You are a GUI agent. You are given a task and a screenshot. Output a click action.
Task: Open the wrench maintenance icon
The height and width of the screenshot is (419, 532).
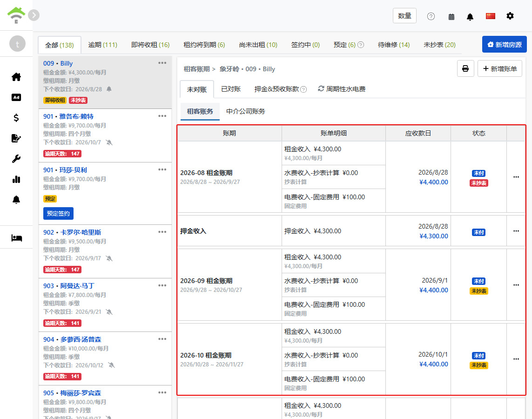[x=16, y=159]
